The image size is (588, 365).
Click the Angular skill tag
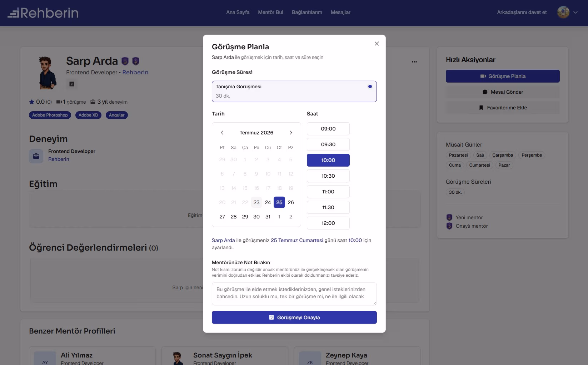tap(116, 115)
